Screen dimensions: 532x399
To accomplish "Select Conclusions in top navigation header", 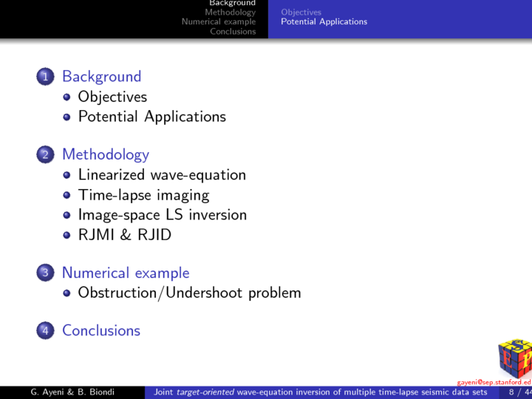I will (x=233, y=32).
